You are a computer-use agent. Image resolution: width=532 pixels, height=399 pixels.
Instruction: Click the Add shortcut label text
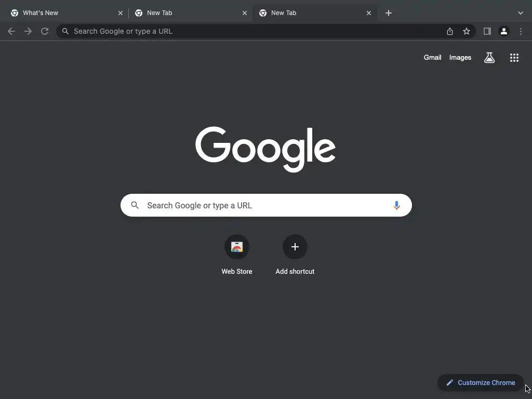coord(295,271)
